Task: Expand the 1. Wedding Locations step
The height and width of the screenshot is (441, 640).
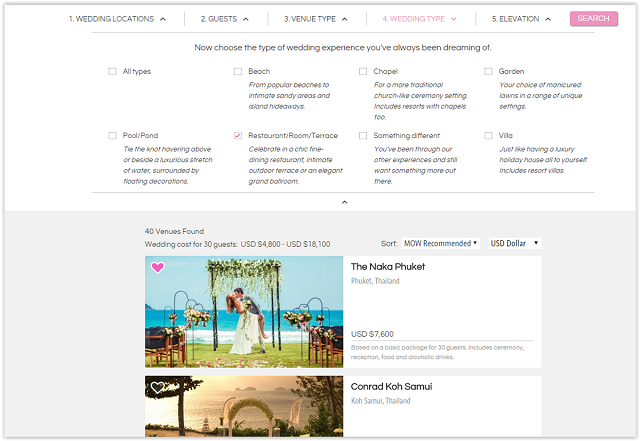Action: point(117,19)
